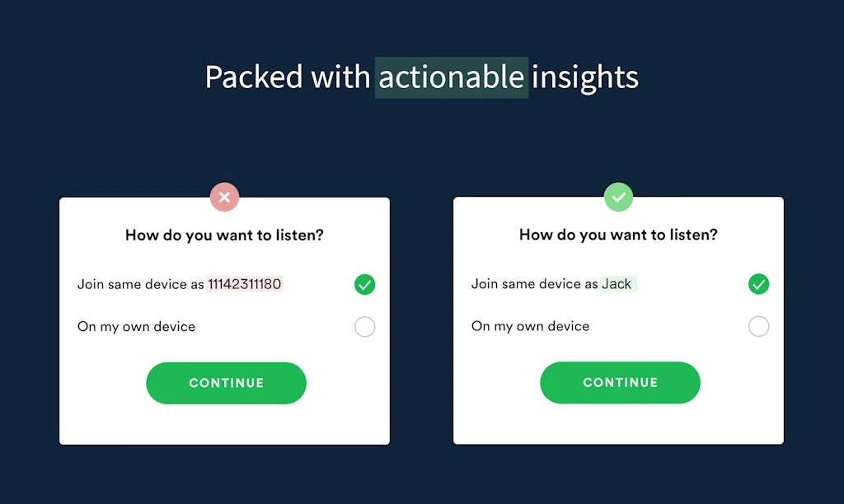Click the word 'Packed' in the headline
The height and width of the screenshot is (504, 844).
(254, 77)
